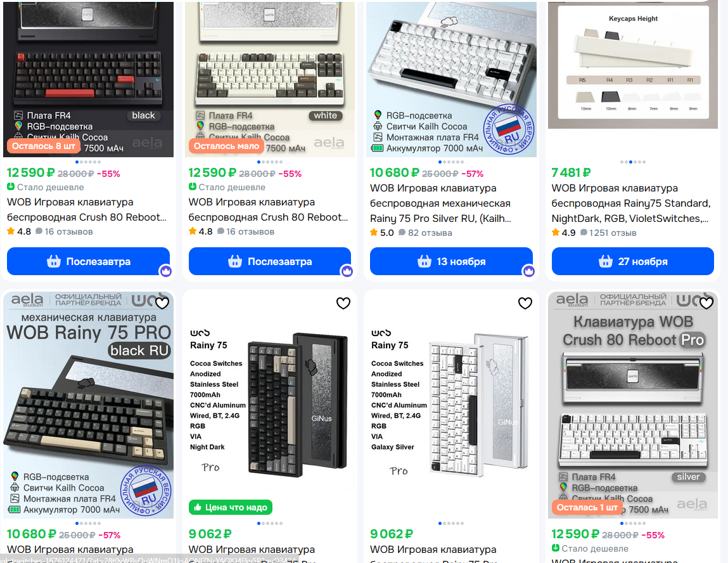Add WOB Rainy 75 PRO black to favorites
The width and height of the screenshot is (728, 563).
click(x=162, y=303)
